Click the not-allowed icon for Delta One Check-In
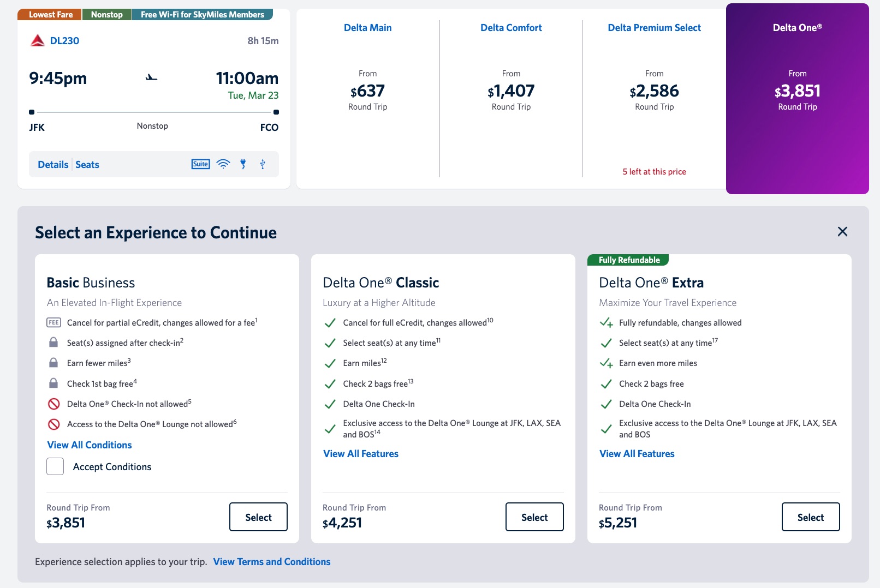Screen dimensions: 880x588 [53, 404]
